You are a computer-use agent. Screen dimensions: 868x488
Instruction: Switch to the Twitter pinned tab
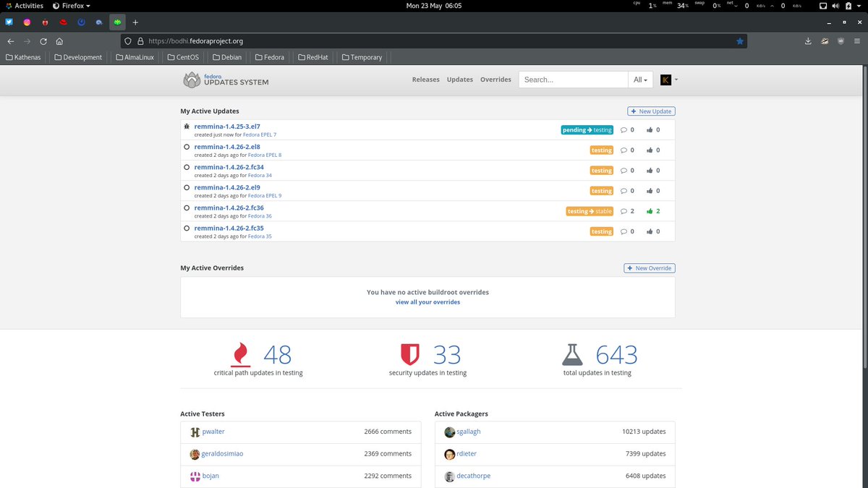9,22
